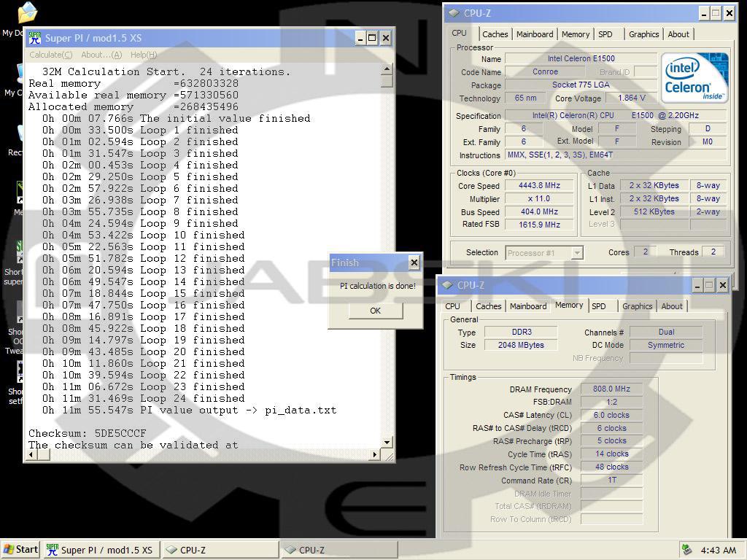Select Caches tab in top CPU-Z window
The width and height of the screenshot is (747, 560).
pos(495,34)
